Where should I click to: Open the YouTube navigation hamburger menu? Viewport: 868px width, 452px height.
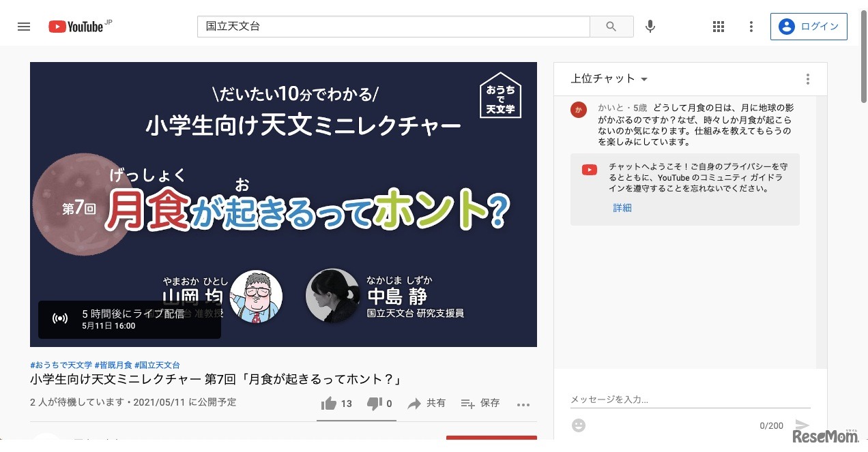click(24, 26)
